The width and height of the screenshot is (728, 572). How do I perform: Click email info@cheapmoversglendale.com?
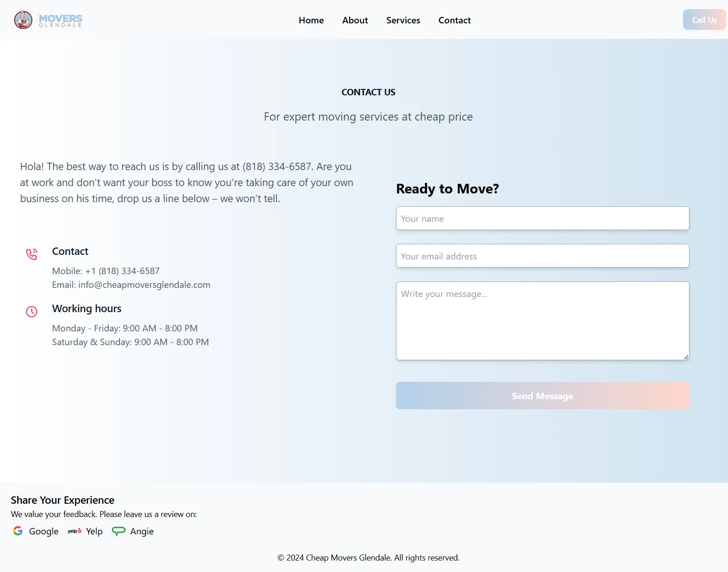(144, 285)
